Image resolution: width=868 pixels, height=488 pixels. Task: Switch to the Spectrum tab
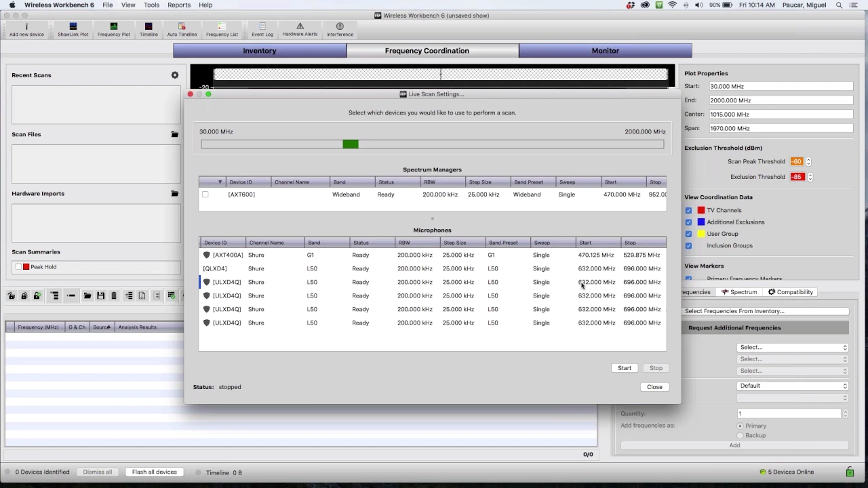pos(739,292)
